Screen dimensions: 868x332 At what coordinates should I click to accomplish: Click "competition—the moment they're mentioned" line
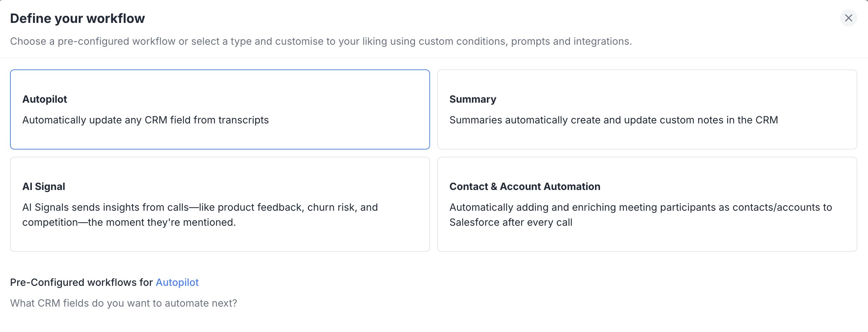pos(129,222)
